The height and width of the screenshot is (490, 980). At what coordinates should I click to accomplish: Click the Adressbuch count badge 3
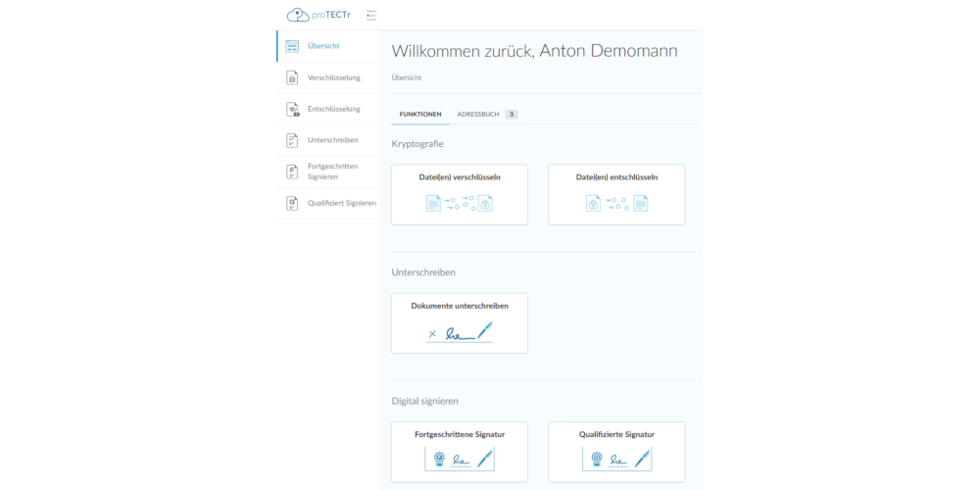(x=512, y=115)
